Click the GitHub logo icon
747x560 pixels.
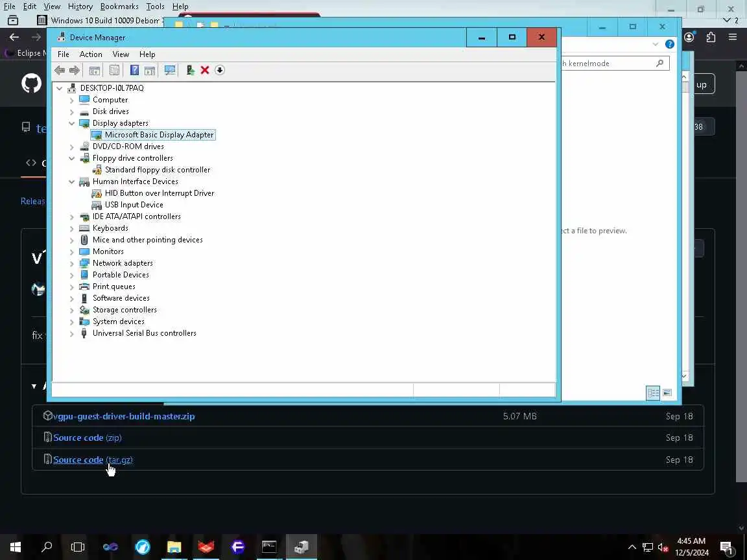pos(31,84)
